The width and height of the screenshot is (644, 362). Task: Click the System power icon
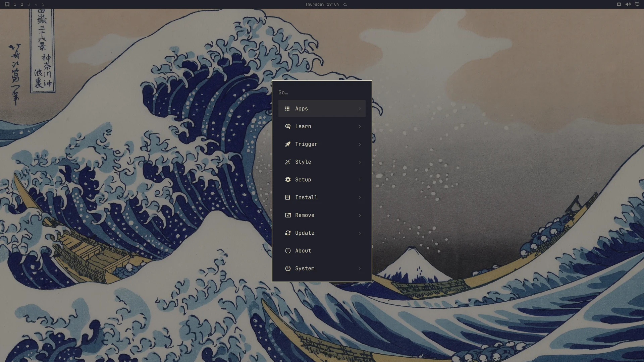click(x=288, y=268)
